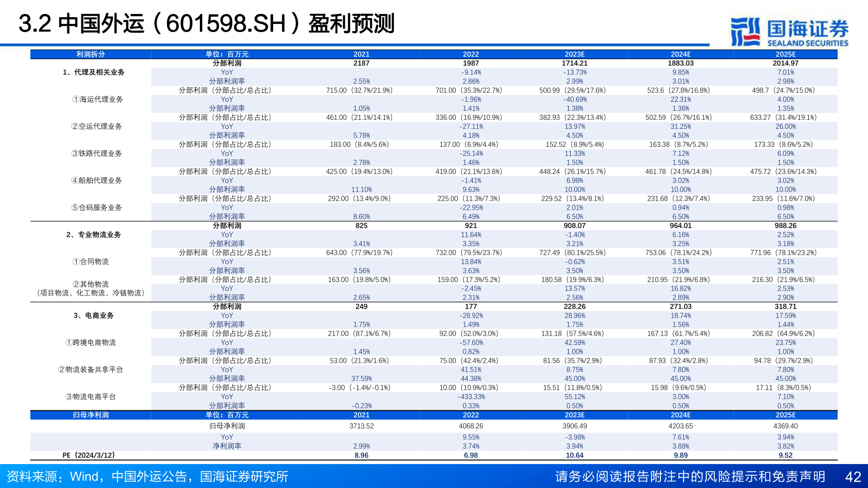Select the -40.69% YoY value
The image size is (868, 488).
[x=575, y=99]
